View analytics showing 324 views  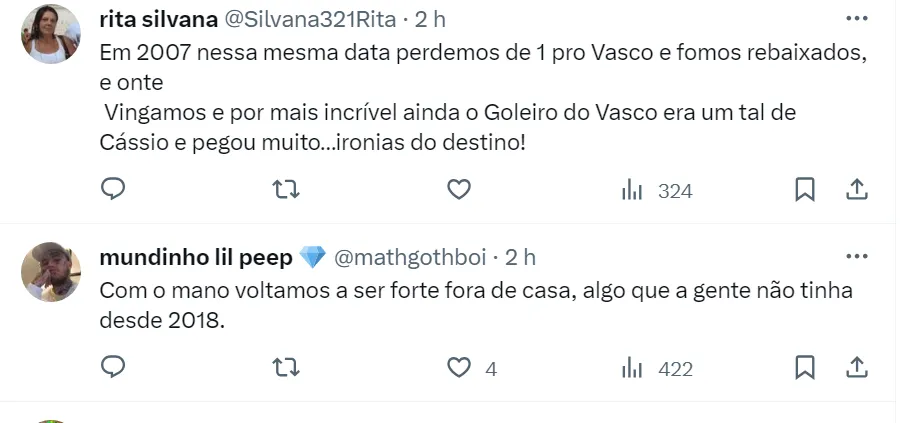657,190
